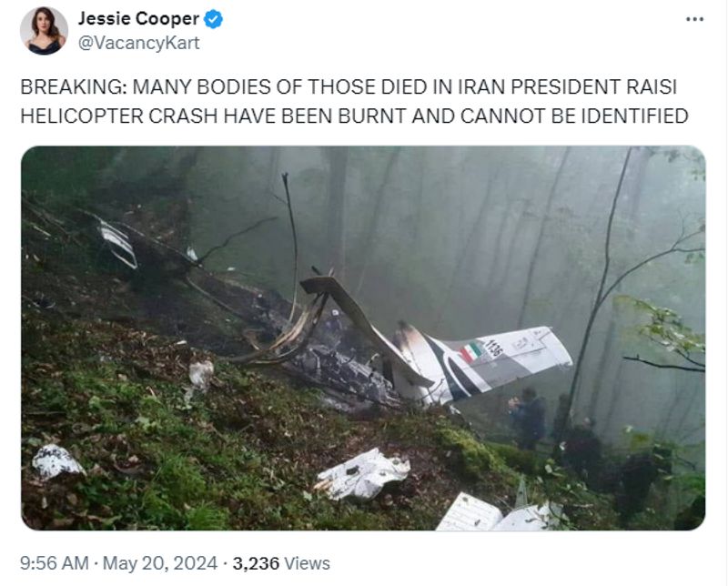This screenshot has width=728, height=586.
Task: Click the 1136 number on the helicopter tail
Action: tap(493, 348)
